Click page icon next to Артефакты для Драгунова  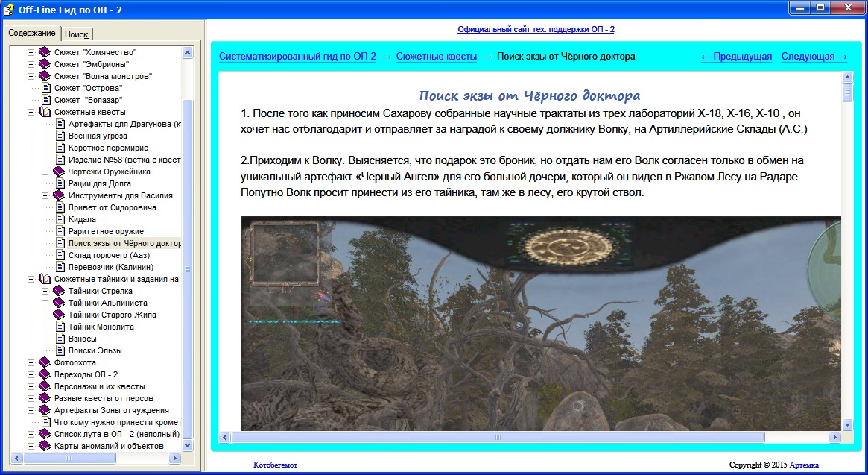coord(61,124)
